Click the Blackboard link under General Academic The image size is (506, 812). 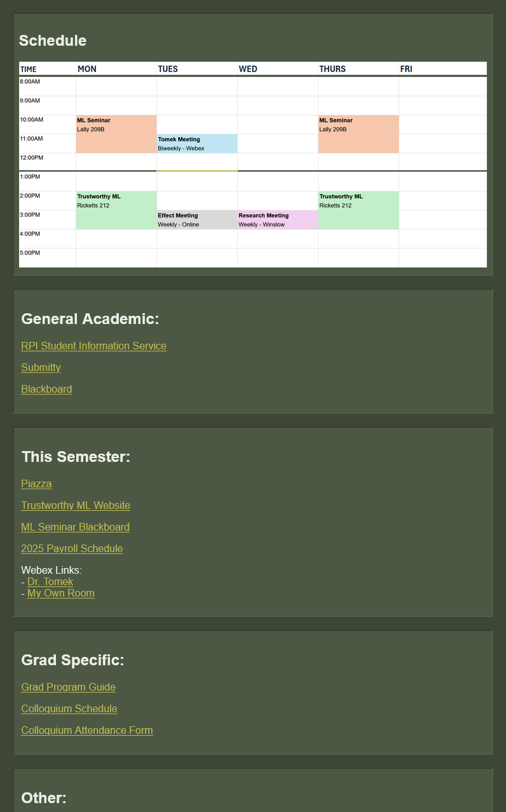pos(46,389)
